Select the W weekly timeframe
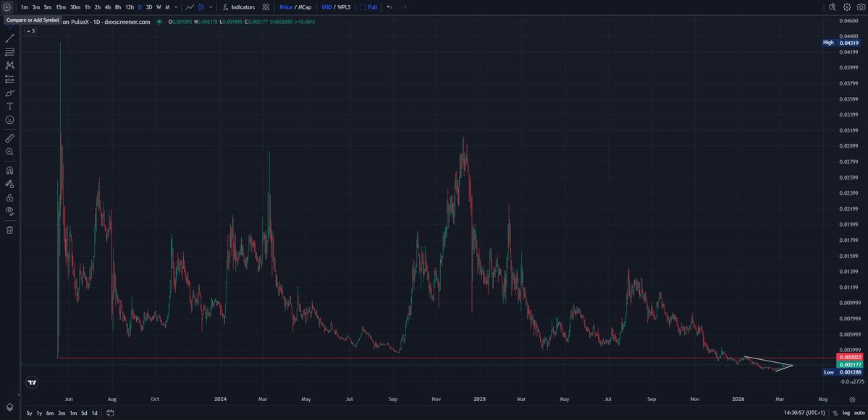The image size is (868, 420). click(x=159, y=7)
